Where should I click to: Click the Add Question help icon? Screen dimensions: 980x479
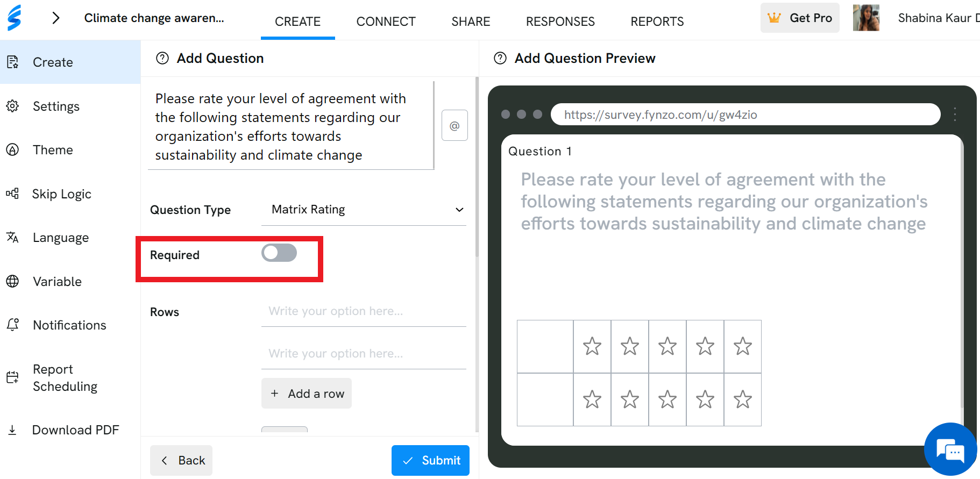[x=162, y=58]
